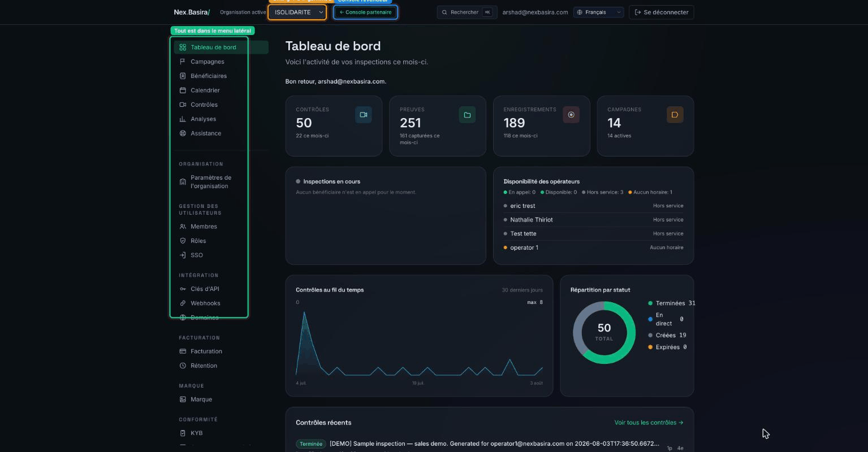Open the Webhooks sidebar entry
The image size is (868, 452).
(221, 303)
